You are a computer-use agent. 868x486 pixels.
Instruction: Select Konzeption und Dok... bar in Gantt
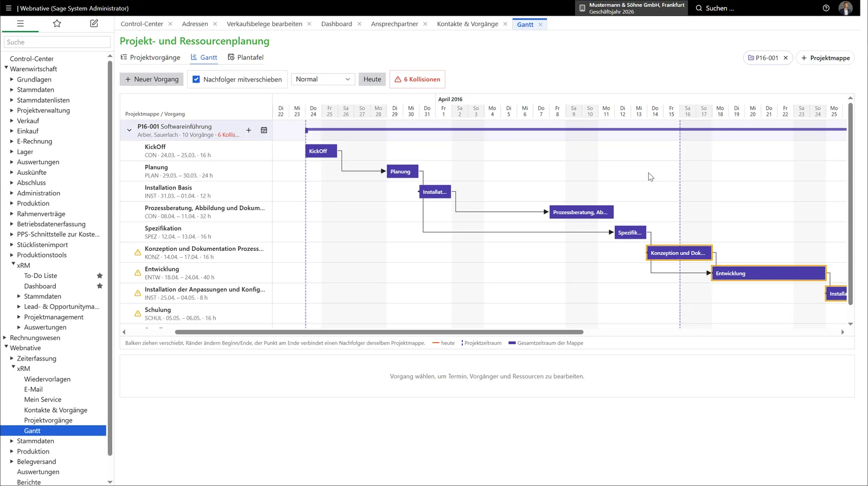tap(679, 253)
